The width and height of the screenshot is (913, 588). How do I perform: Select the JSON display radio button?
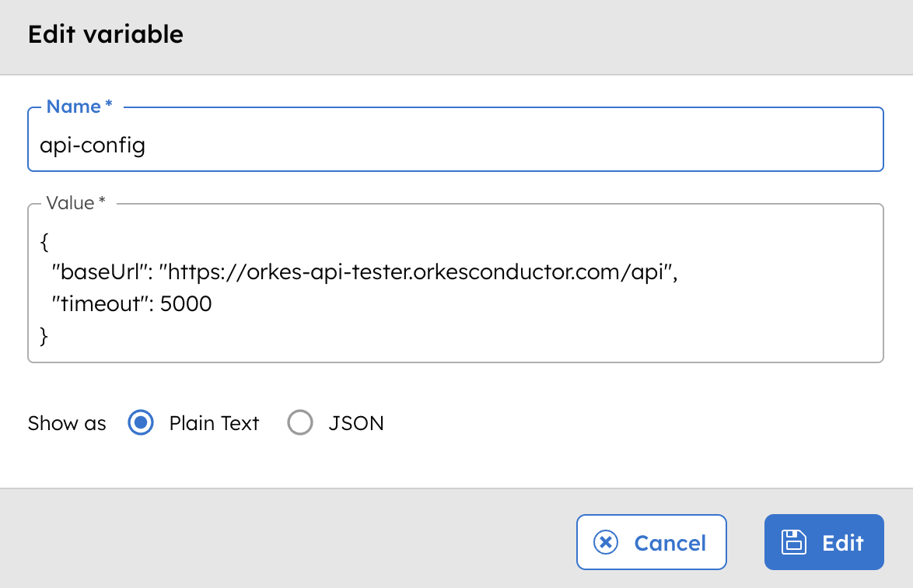pos(300,423)
